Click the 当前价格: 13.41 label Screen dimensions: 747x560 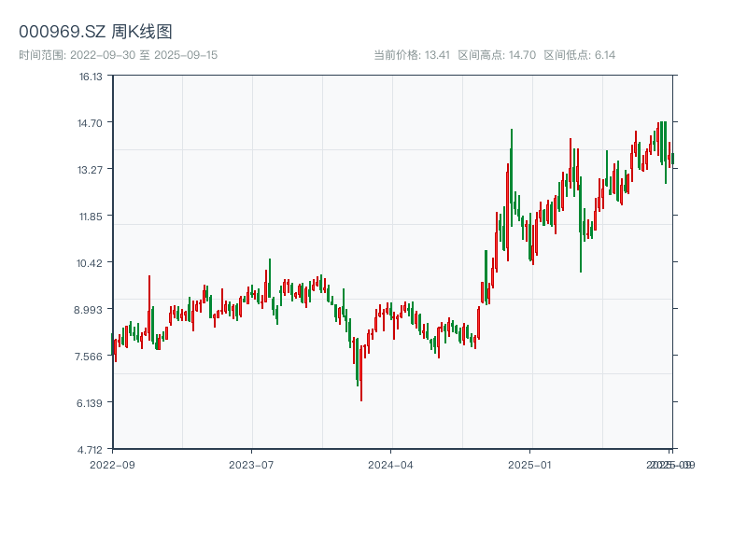(x=412, y=55)
